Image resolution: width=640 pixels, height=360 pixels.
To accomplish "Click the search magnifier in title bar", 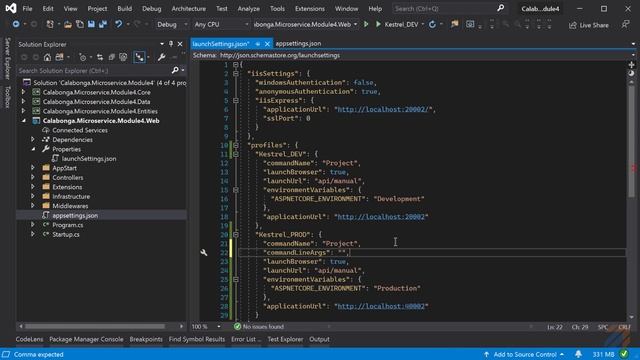I will [x=500, y=8].
